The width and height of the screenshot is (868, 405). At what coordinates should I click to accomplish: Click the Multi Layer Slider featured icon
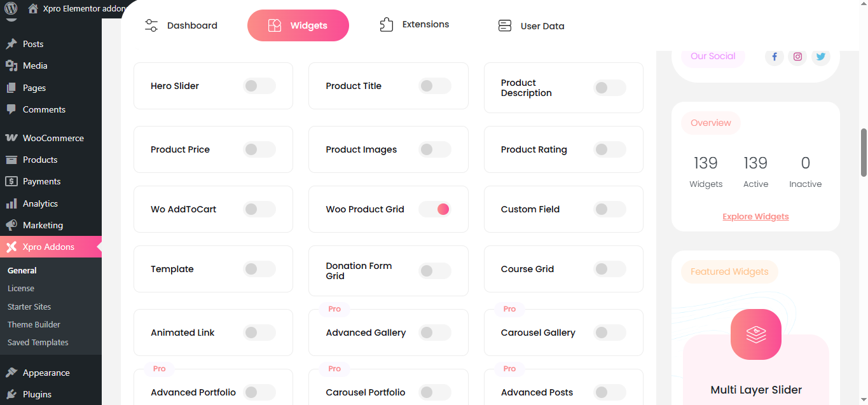click(755, 334)
